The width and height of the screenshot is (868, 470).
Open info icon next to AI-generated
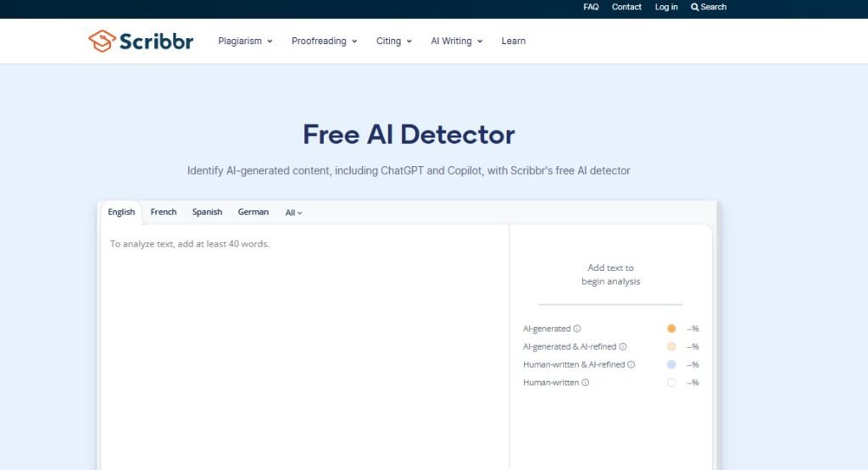pyautogui.click(x=576, y=329)
